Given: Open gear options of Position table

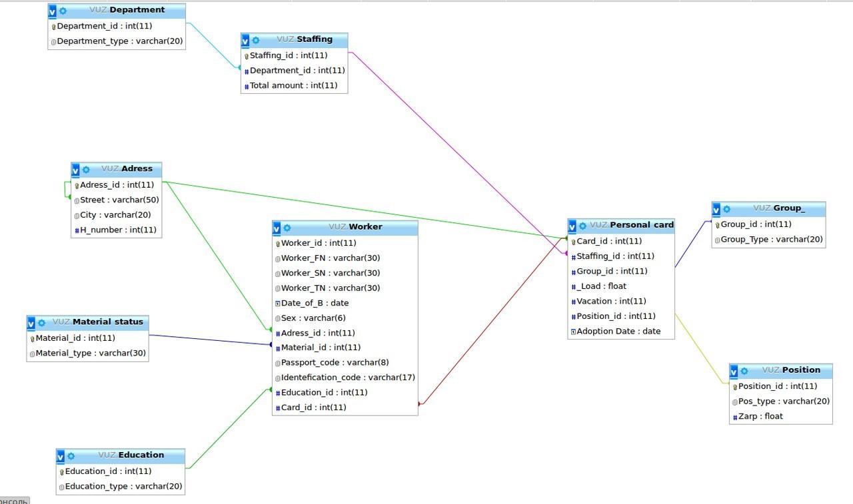Looking at the screenshot, I should (744, 372).
